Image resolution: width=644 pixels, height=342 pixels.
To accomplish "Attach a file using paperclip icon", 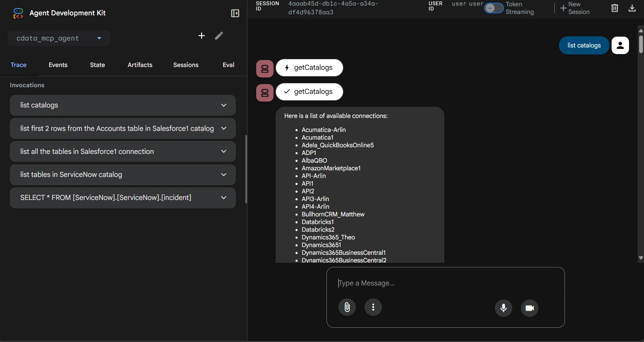I will point(347,307).
